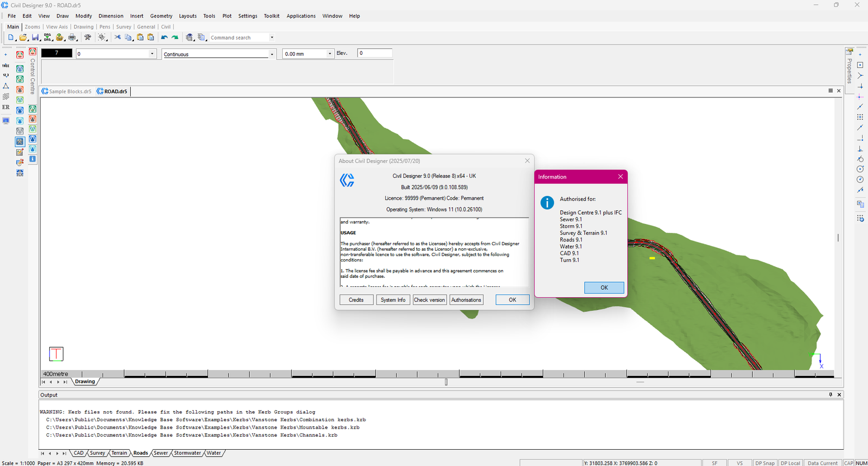Click the TREE icon in the left toolbar

[x=6, y=65]
